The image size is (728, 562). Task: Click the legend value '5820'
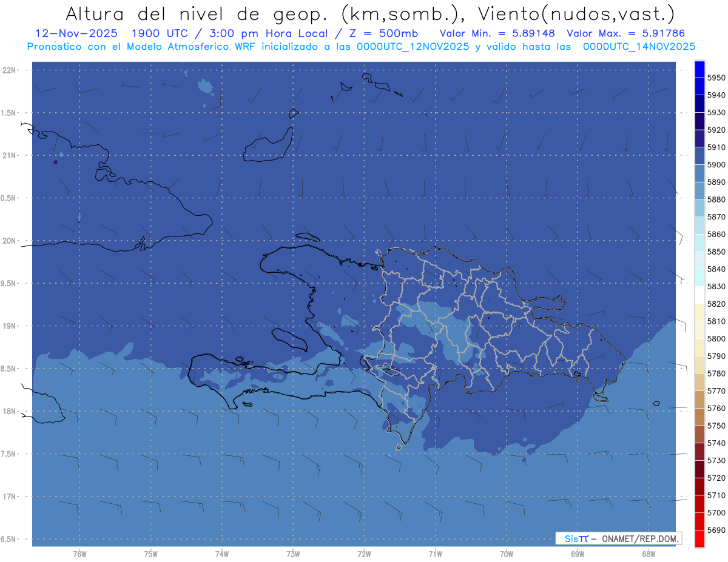(716, 304)
